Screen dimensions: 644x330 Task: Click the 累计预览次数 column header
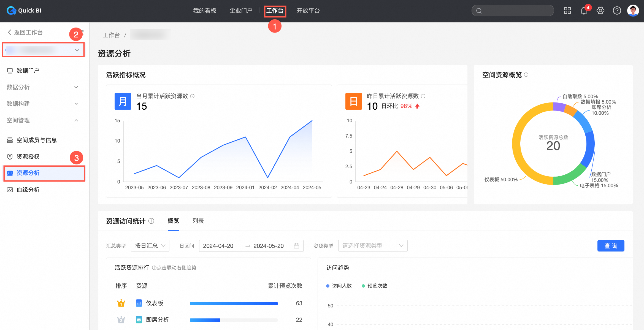point(285,286)
